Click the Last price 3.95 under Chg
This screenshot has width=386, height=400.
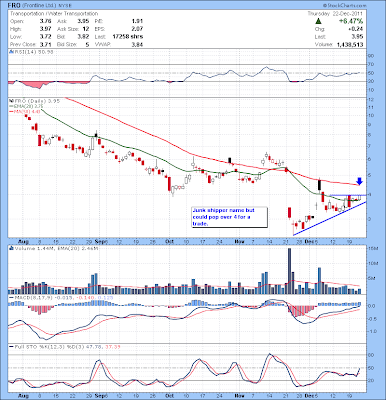pos(358,37)
